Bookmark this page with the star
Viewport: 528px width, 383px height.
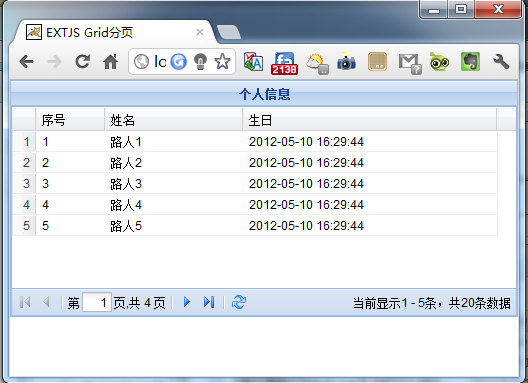pos(222,62)
